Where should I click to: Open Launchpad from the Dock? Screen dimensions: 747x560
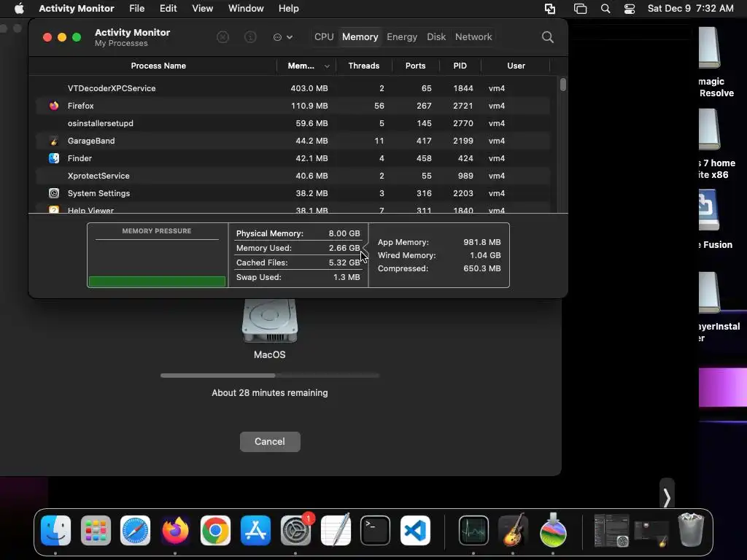96,530
